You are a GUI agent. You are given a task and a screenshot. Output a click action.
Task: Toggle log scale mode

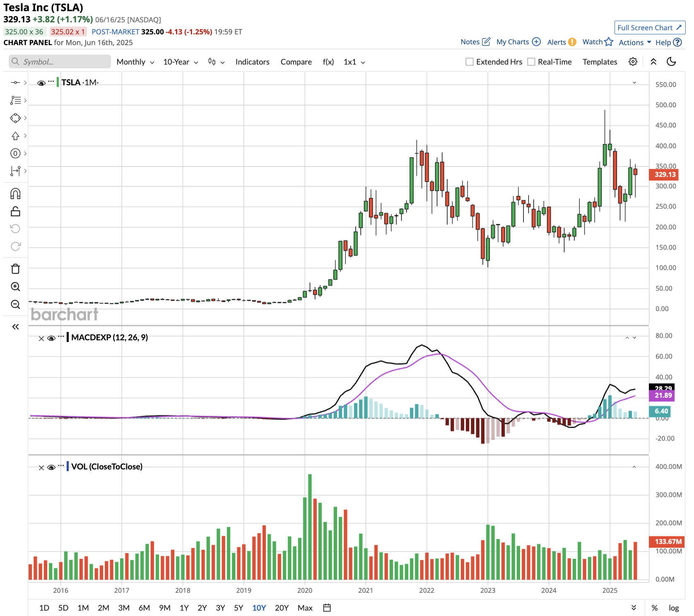point(674,608)
